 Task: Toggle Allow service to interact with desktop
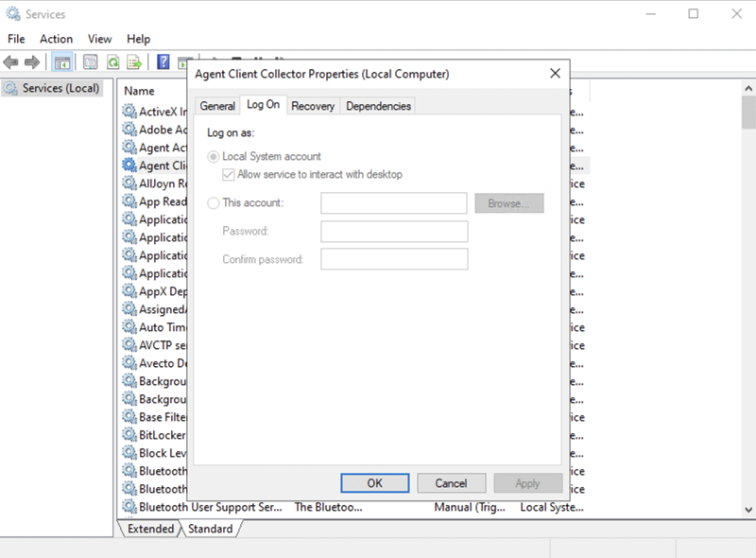coord(229,174)
